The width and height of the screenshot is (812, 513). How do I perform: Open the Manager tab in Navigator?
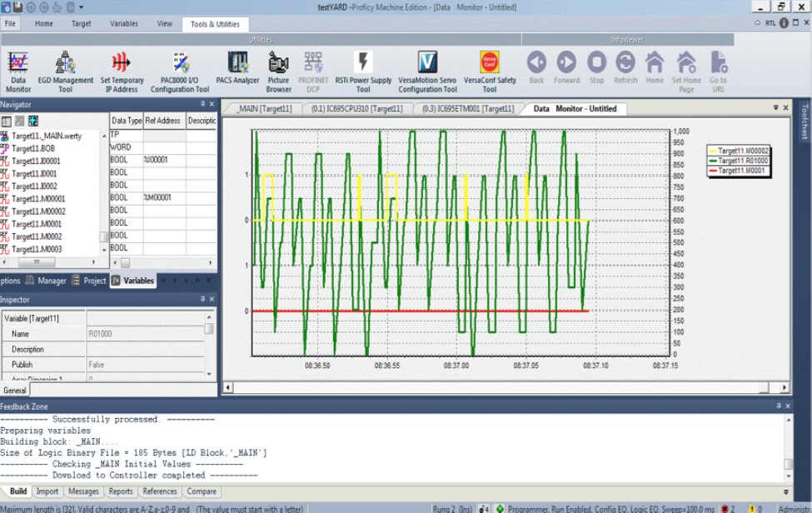click(46, 281)
